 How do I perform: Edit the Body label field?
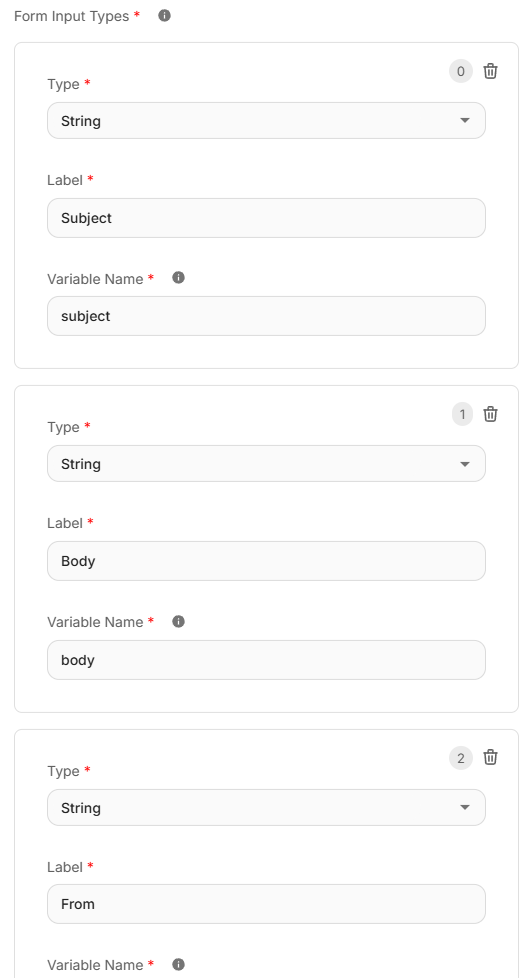(266, 561)
